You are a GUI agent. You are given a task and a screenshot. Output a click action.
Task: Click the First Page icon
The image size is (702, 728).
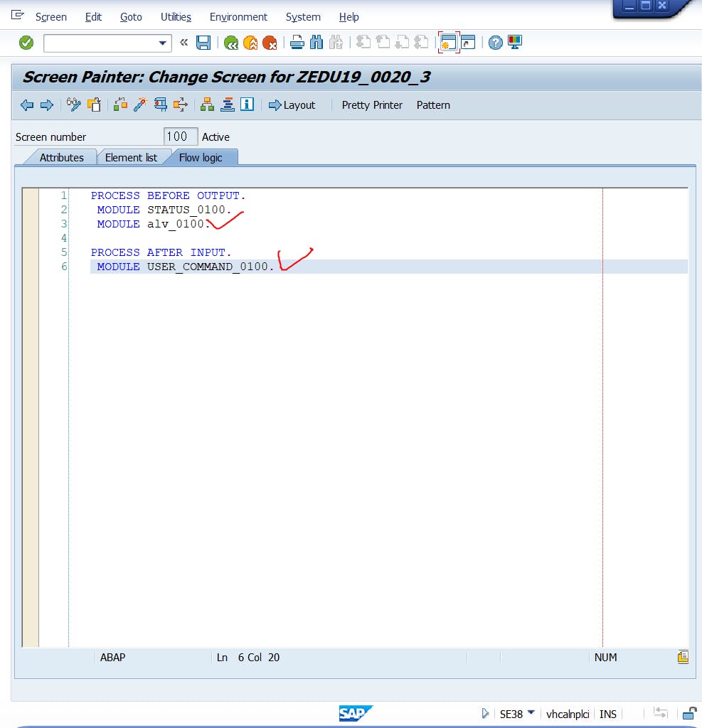(363, 43)
